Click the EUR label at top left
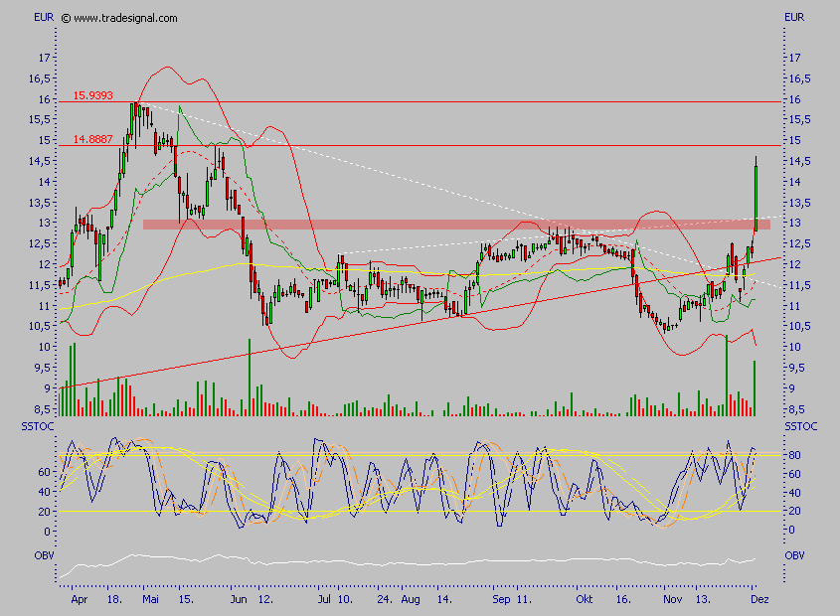 44,17
